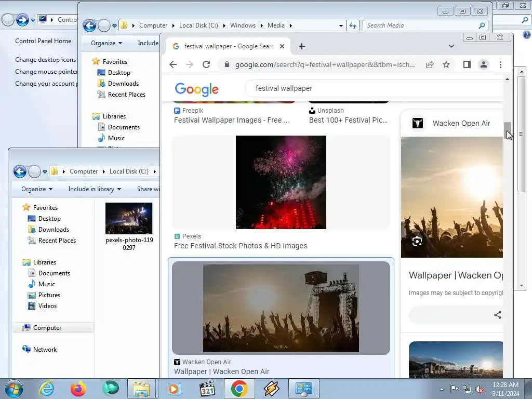
Task: Open the Chrome profile avatar
Action: (x=484, y=64)
